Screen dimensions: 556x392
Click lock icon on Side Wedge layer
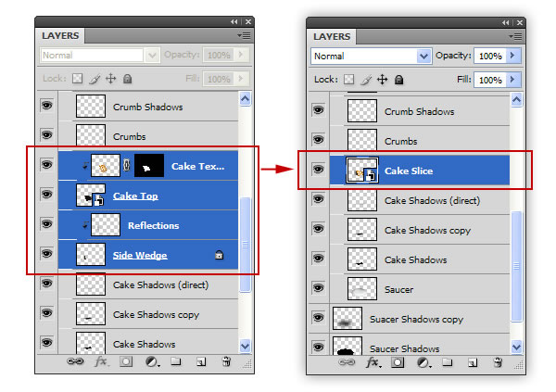tap(219, 255)
